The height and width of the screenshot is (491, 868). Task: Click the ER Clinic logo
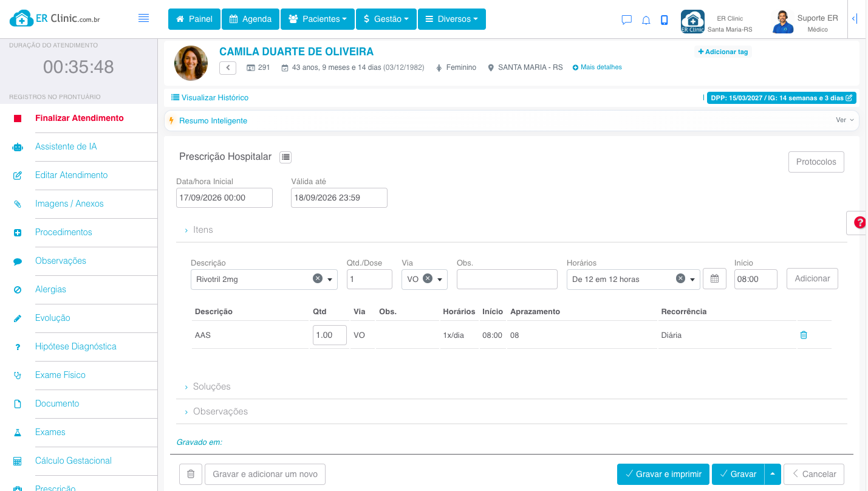[55, 18]
